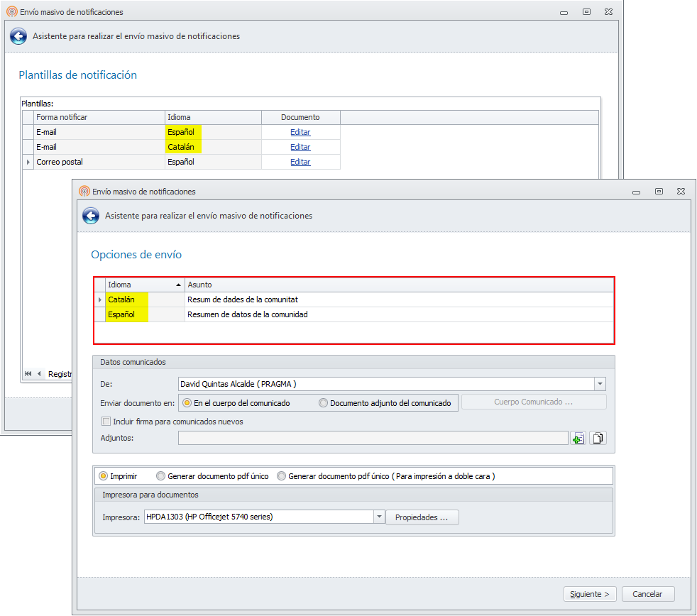
Task: Click Idioma column header in background window
Action: (x=213, y=117)
